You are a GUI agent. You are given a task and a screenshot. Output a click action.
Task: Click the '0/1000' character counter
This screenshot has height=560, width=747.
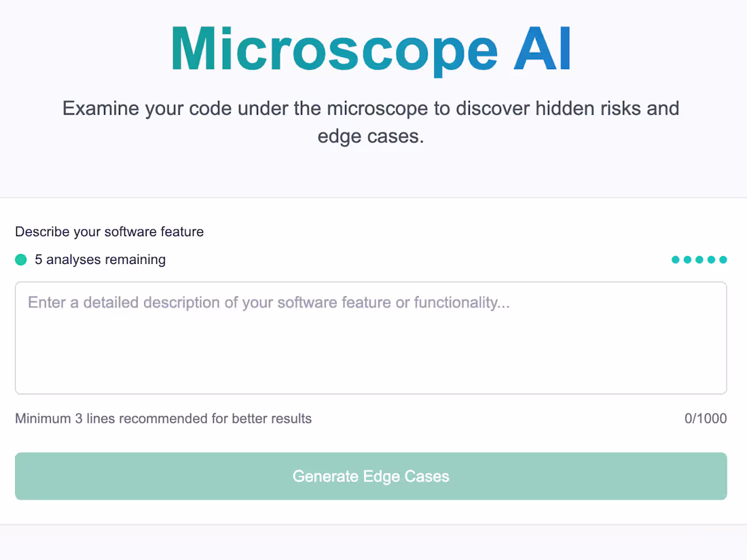tap(706, 418)
